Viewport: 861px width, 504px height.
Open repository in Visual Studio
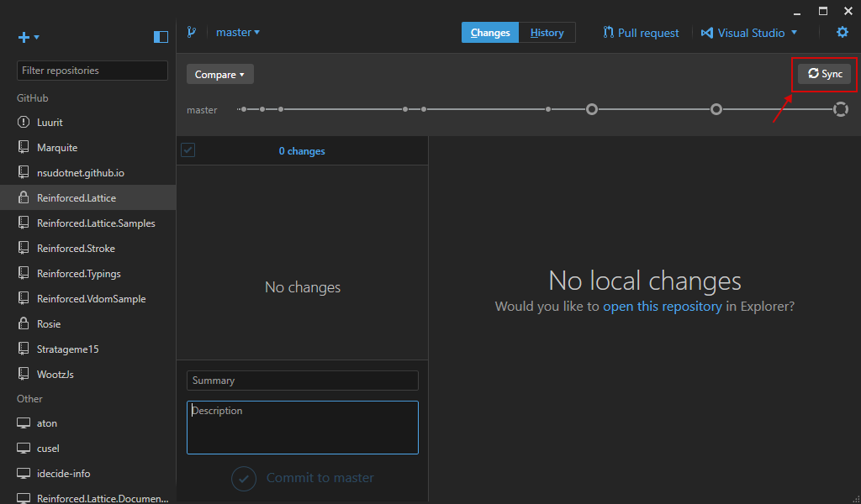743,33
